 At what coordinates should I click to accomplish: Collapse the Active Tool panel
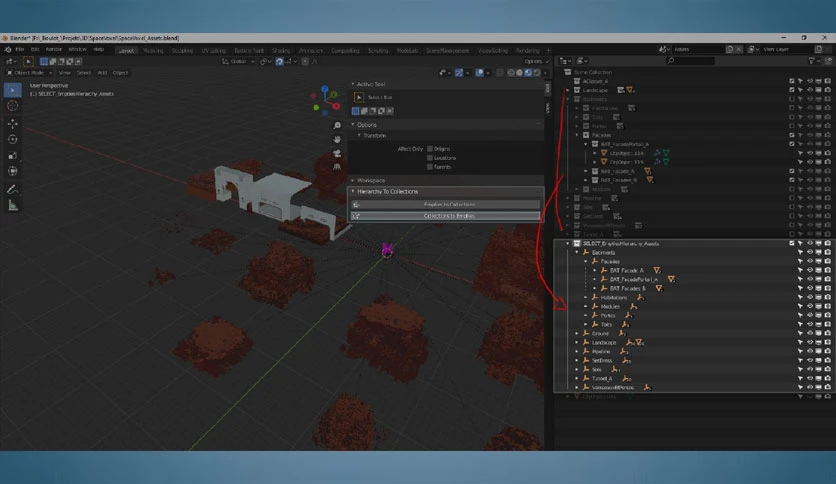(353, 84)
